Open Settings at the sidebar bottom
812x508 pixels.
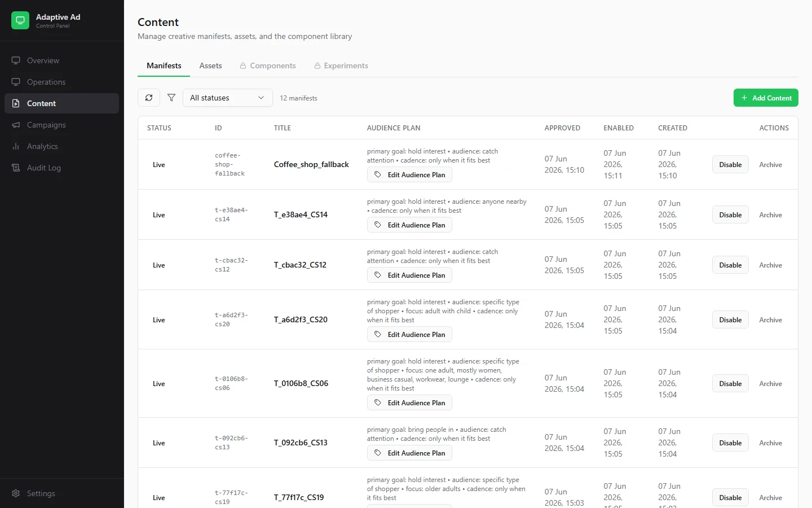point(62,493)
